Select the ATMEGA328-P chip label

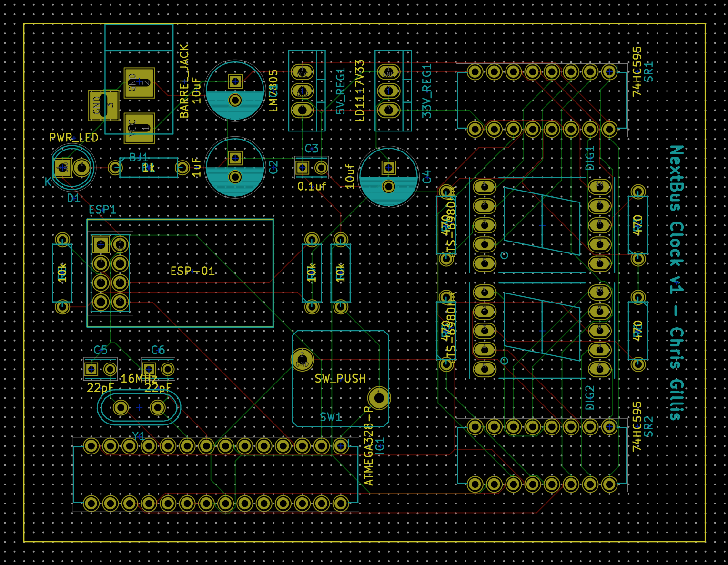[368, 446]
